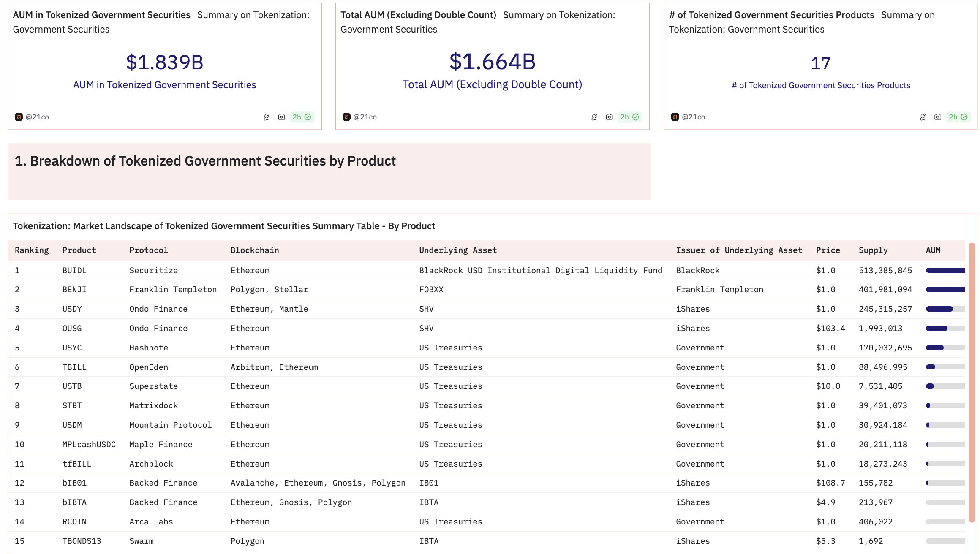Click the camera screenshot icon on the 17 products card
Viewport: 980px width, 554px height.
(938, 117)
